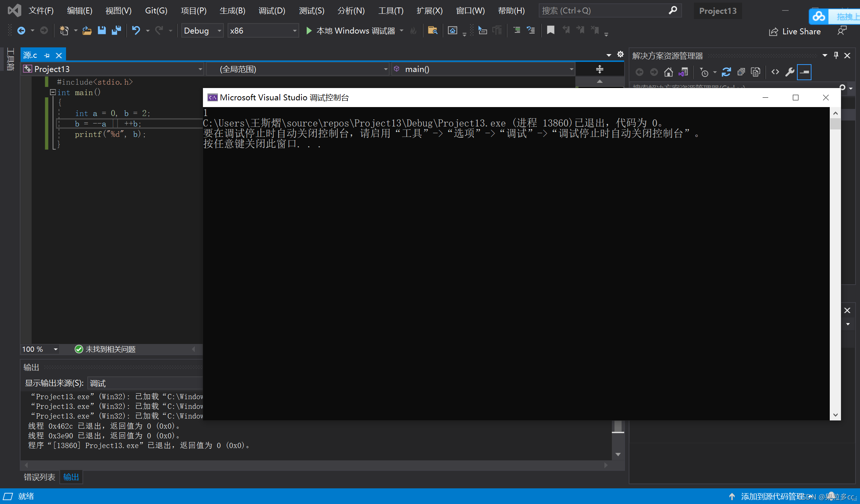
Task: Open the 生成(B) menu
Action: coord(232,11)
